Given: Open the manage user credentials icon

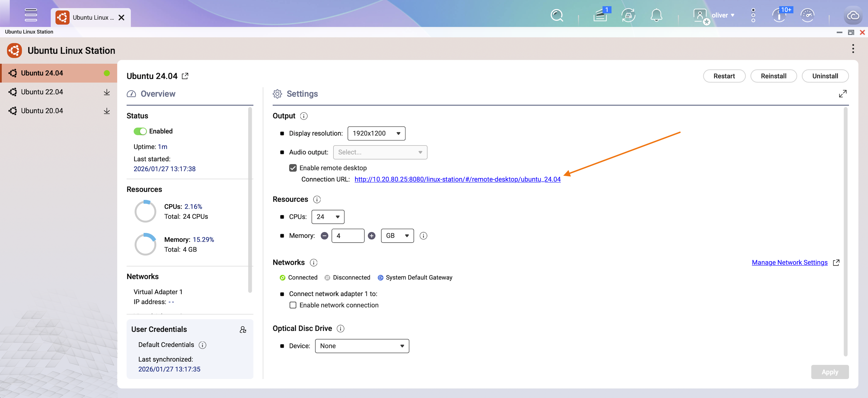Looking at the screenshot, I should click(243, 330).
